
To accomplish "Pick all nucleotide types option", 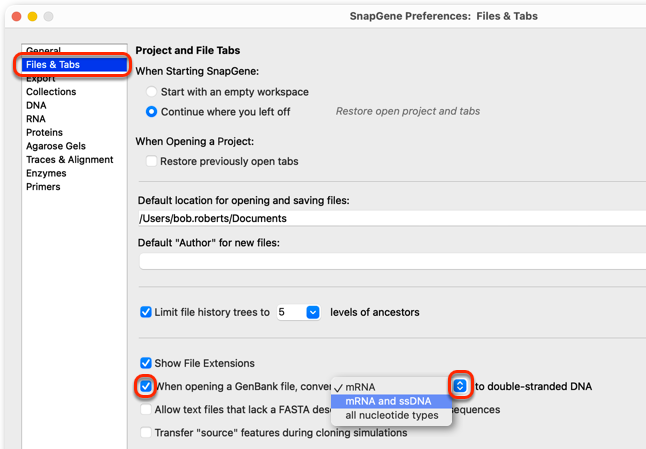I will click(391, 415).
